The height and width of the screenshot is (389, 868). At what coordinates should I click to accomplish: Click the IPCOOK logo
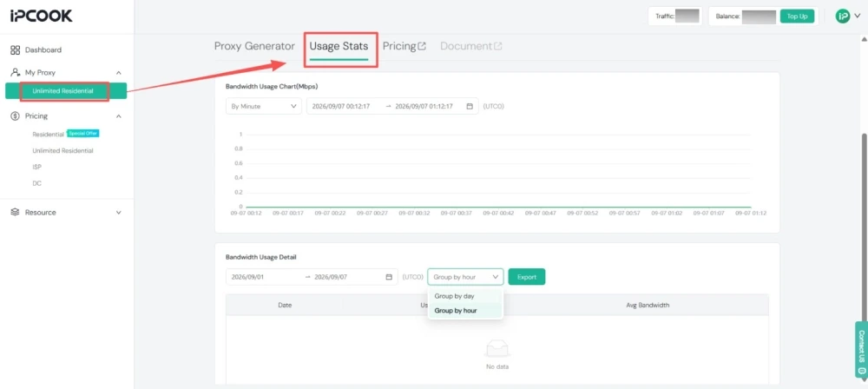pyautogui.click(x=41, y=16)
